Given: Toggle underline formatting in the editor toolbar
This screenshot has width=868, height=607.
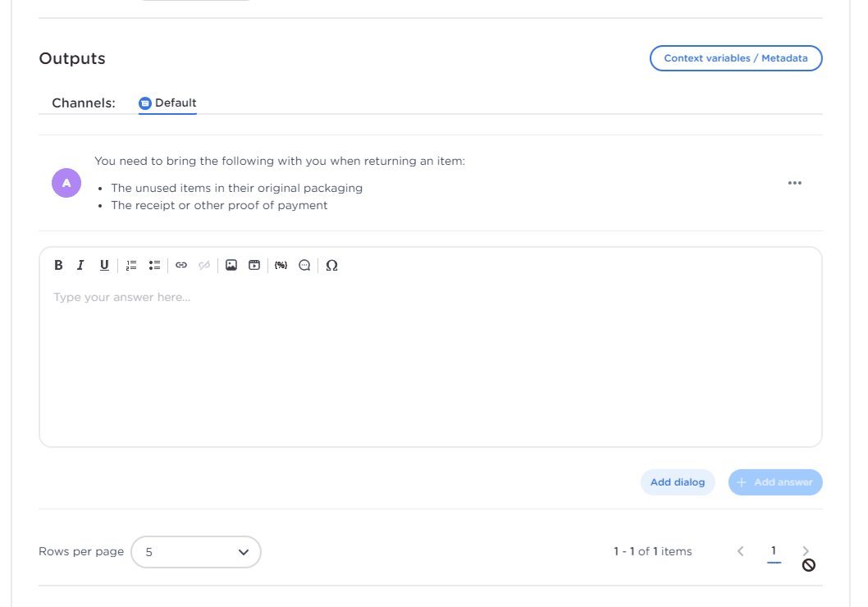Looking at the screenshot, I should point(104,265).
